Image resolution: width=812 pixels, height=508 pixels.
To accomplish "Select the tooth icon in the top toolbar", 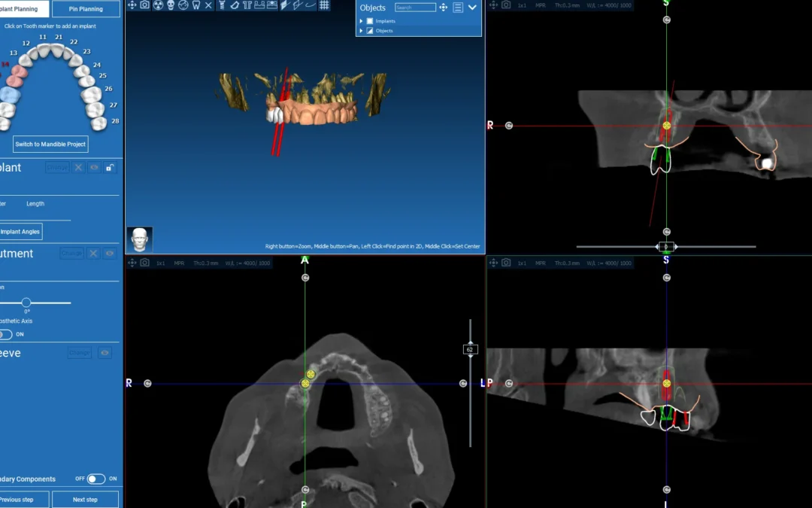I will [196, 5].
